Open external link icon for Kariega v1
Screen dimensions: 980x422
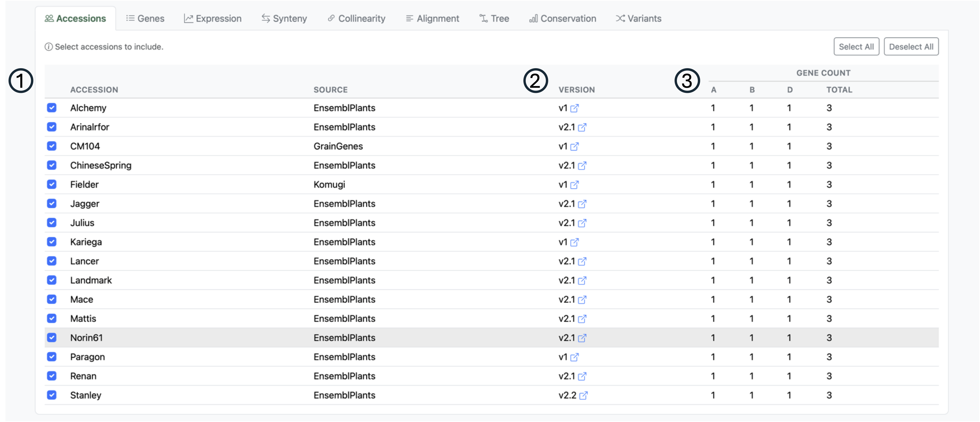point(575,242)
